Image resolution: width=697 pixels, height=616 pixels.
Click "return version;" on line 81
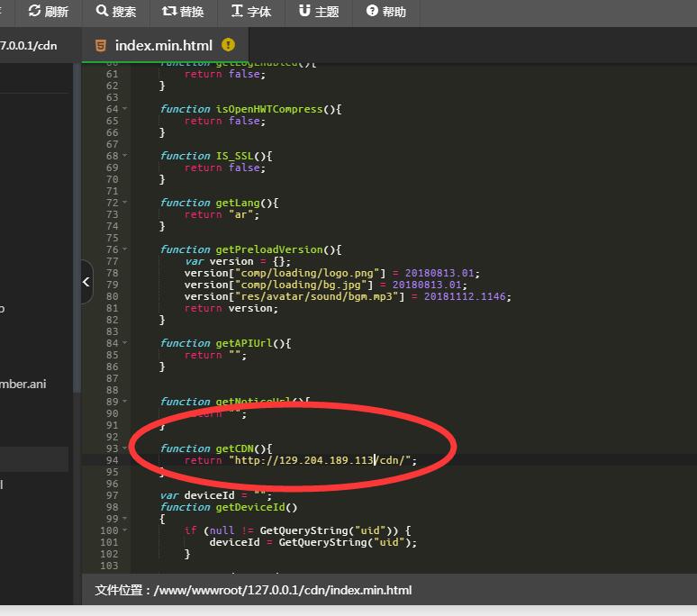click(x=231, y=308)
